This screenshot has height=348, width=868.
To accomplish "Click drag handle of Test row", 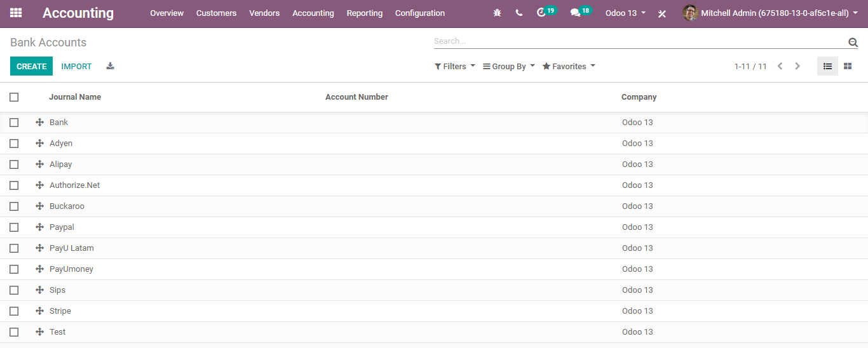I will click(x=39, y=331).
